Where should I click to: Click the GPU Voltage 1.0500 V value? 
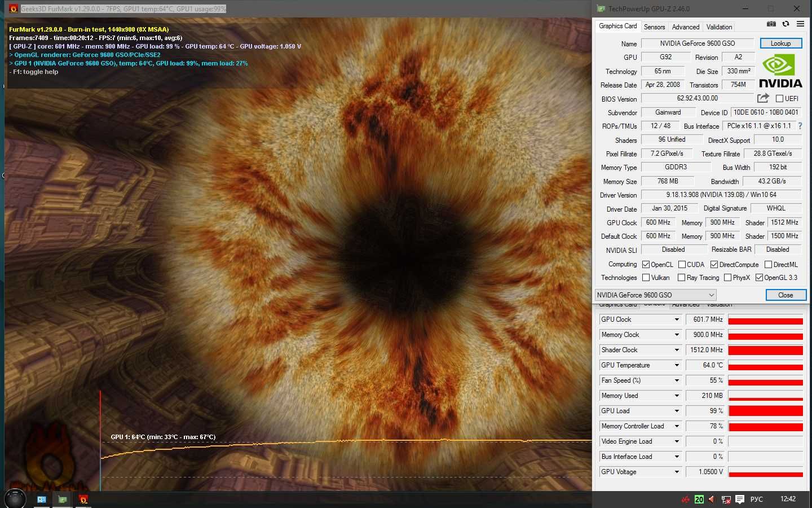(x=706, y=472)
